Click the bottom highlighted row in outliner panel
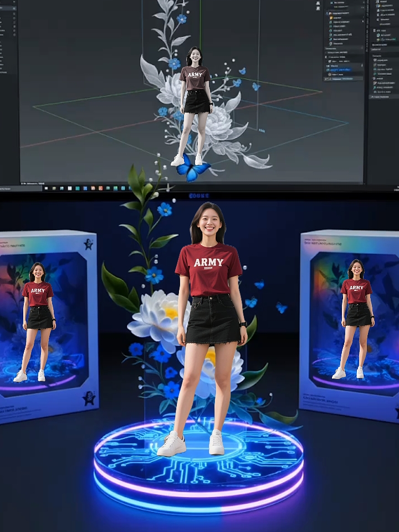This screenshot has height=532, width=399. pos(342,79)
